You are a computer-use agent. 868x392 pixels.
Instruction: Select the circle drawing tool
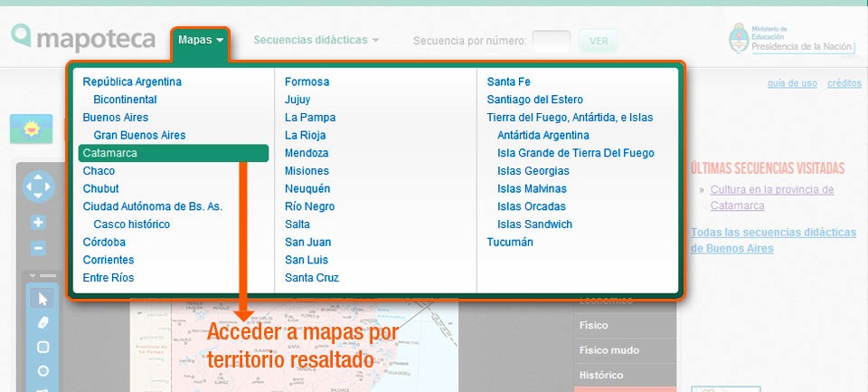click(x=42, y=371)
